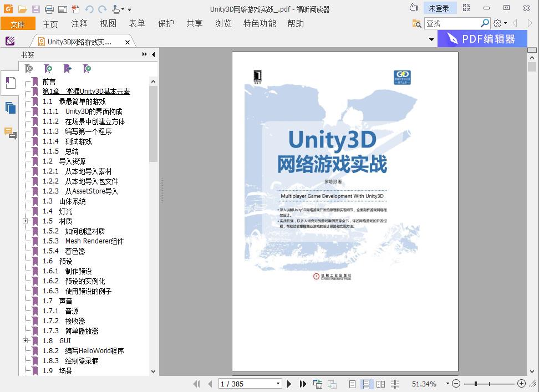Viewport: 539px width, 392px height.
Task: Click the 未登录 login button
Action: pos(439,8)
